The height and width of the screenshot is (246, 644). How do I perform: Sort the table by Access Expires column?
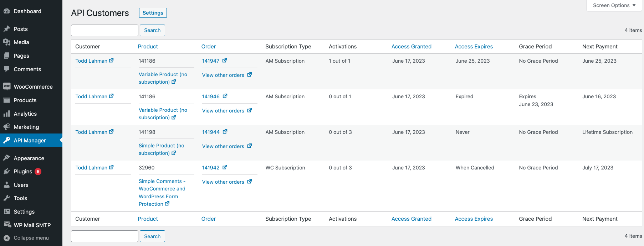pyautogui.click(x=474, y=46)
